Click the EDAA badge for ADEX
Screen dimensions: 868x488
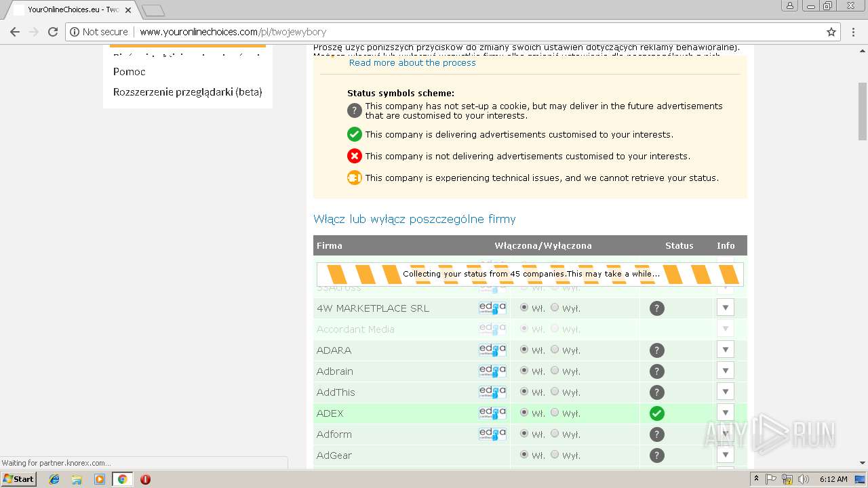point(492,413)
